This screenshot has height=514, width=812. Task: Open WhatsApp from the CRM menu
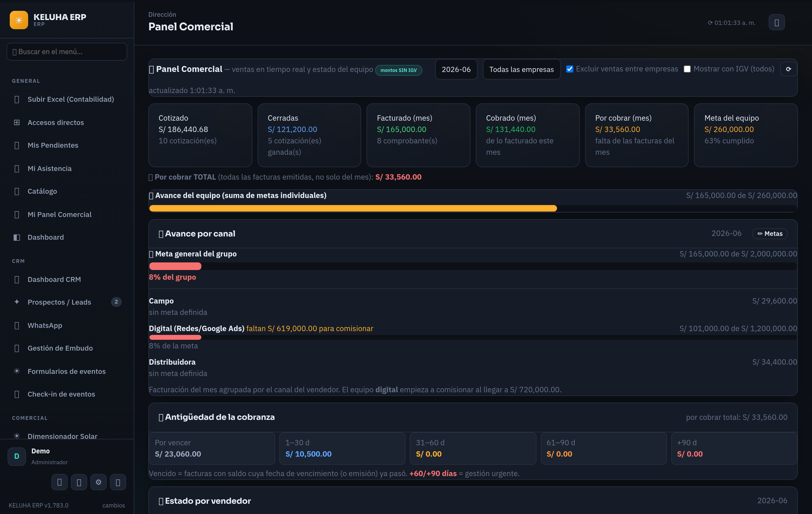(67, 325)
